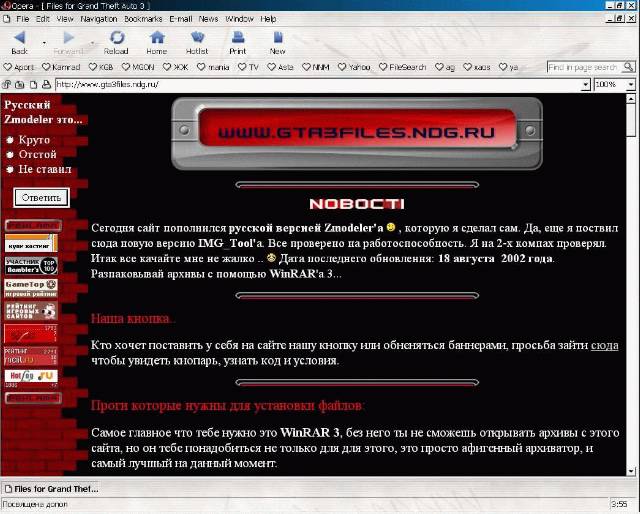The width and height of the screenshot is (640, 514).
Task: Go to the Home page
Action: (157, 42)
